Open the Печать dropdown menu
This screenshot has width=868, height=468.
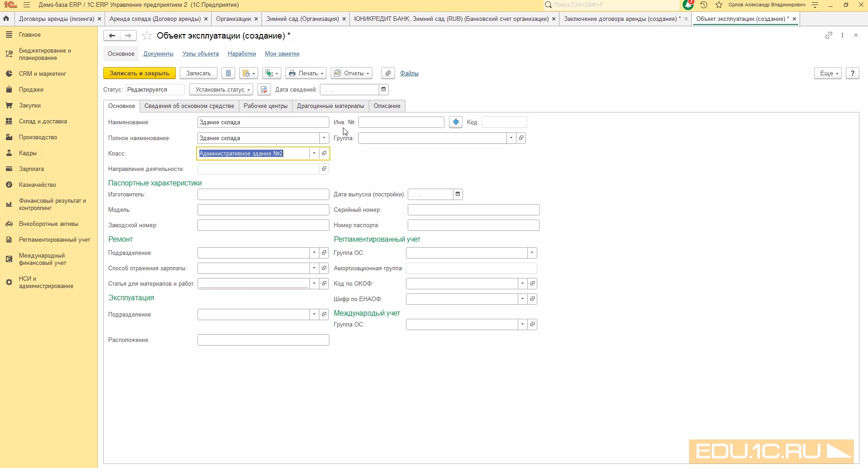(306, 73)
